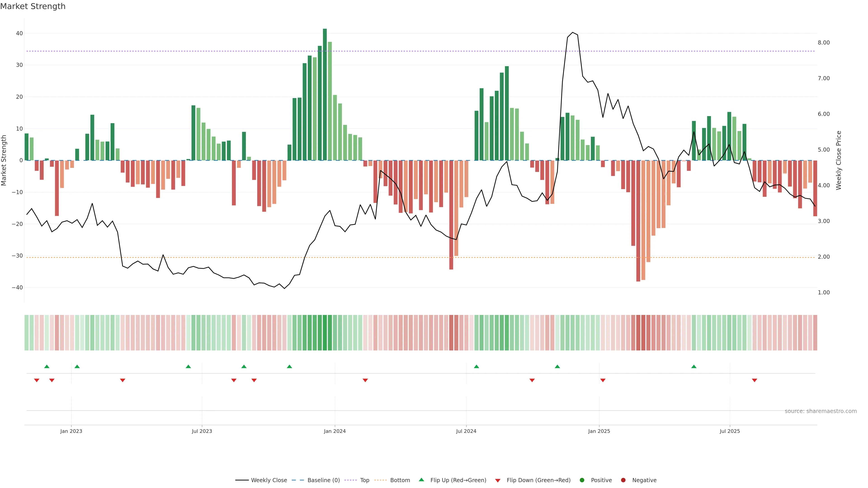
Task: Click flip-down marker after Jan 2024
Action: pyautogui.click(x=365, y=380)
